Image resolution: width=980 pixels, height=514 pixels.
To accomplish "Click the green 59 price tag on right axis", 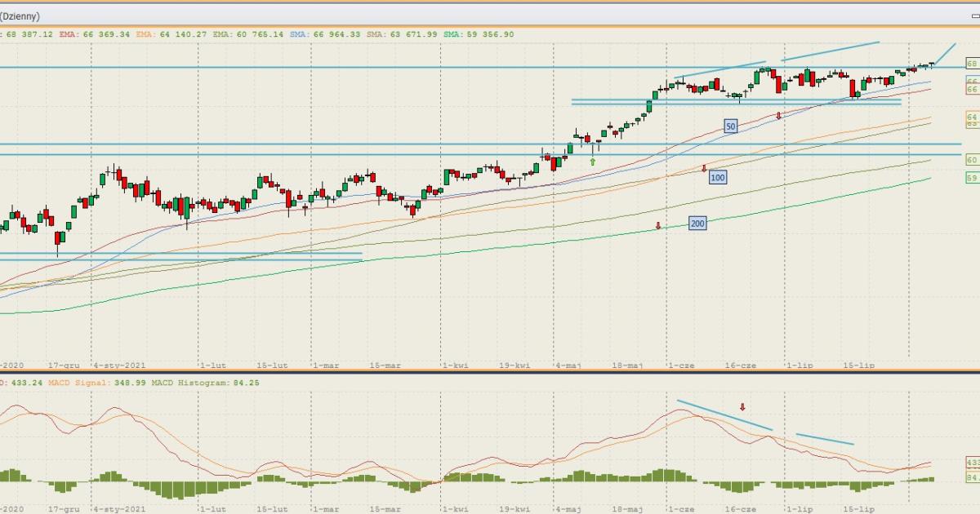I will click(972, 177).
